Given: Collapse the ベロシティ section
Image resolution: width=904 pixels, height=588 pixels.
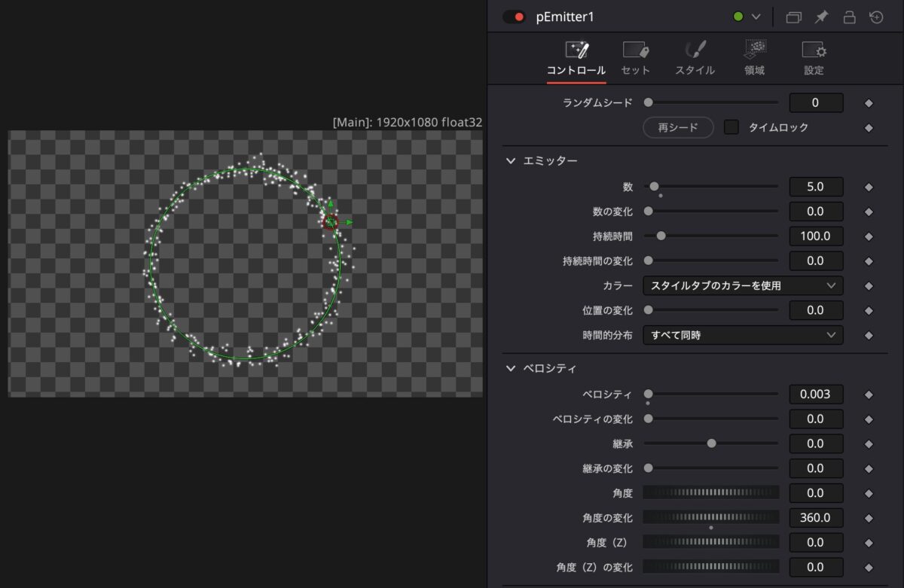Looking at the screenshot, I should coord(511,368).
